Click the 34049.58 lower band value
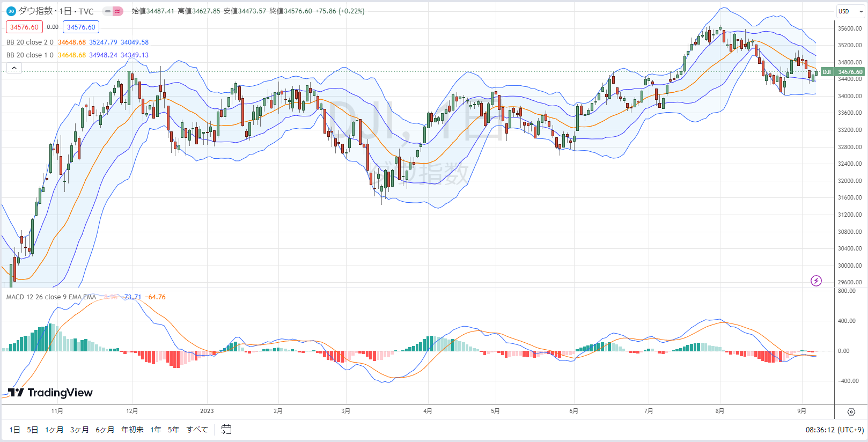 [135, 42]
